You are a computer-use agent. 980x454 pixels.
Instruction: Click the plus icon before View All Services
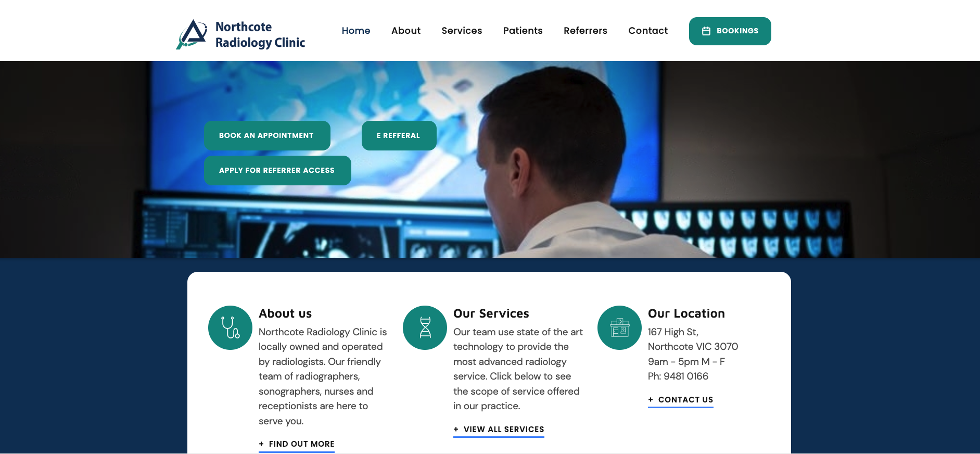point(456,430)
